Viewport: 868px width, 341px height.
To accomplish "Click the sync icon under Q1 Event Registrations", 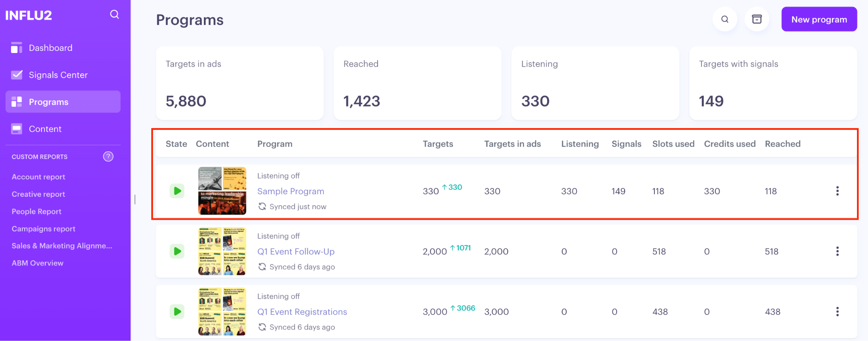I will [x=262, y=327].
